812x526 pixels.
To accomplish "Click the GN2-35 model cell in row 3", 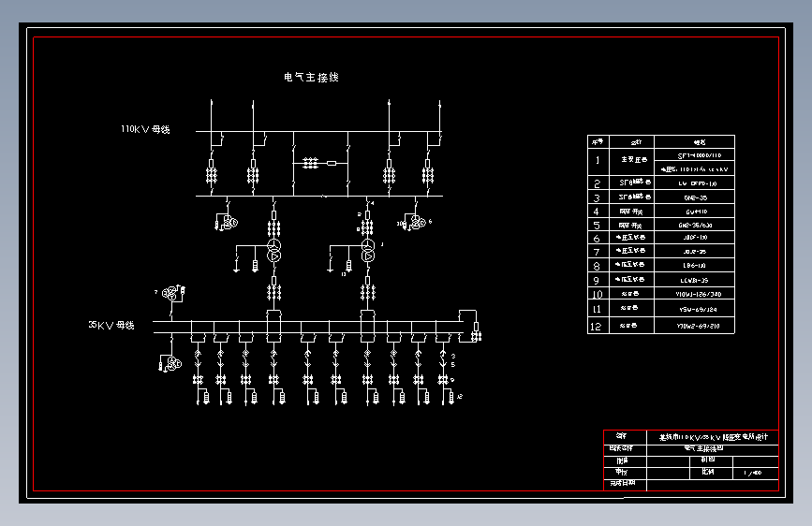I will click(696, 197).
